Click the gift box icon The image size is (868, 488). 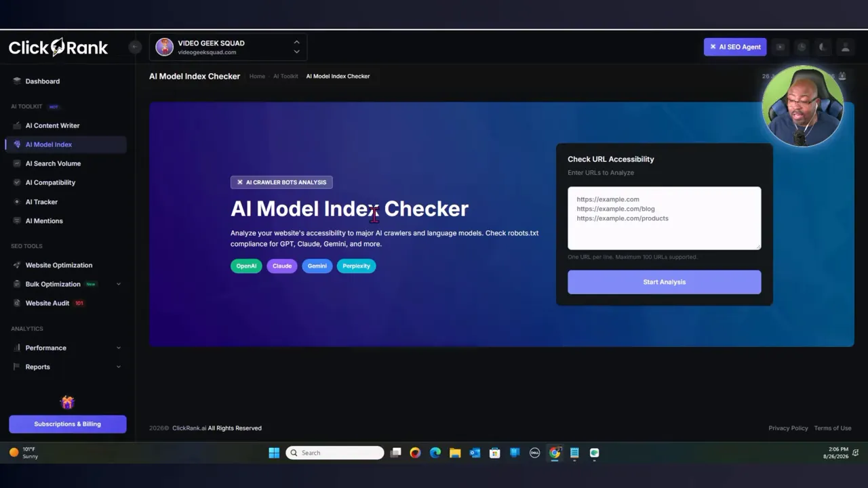click(67, 403)
